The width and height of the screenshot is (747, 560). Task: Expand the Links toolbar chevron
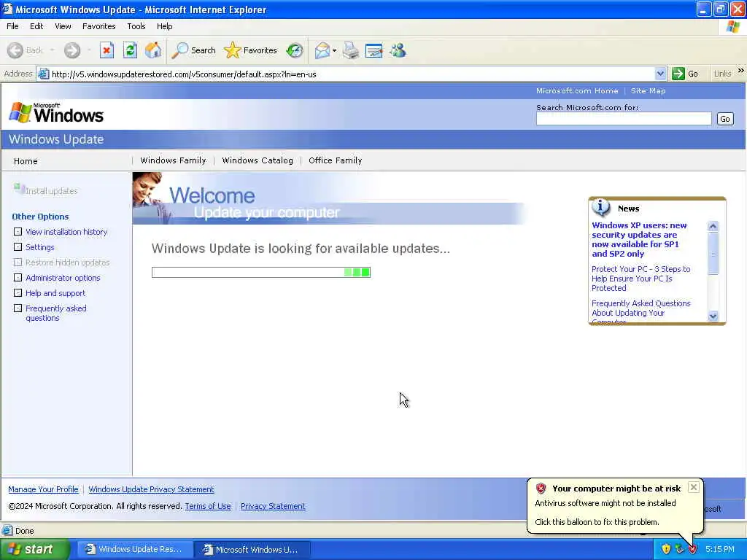click(x=741, y=71)
